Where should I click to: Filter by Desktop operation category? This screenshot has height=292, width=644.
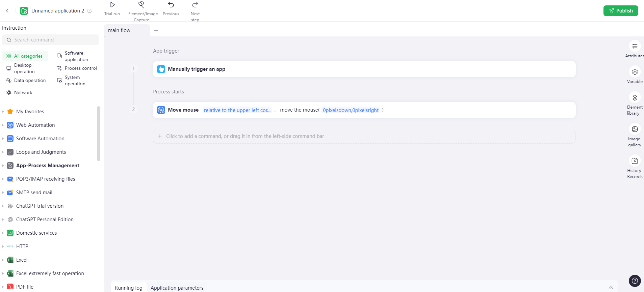[21, 68]
